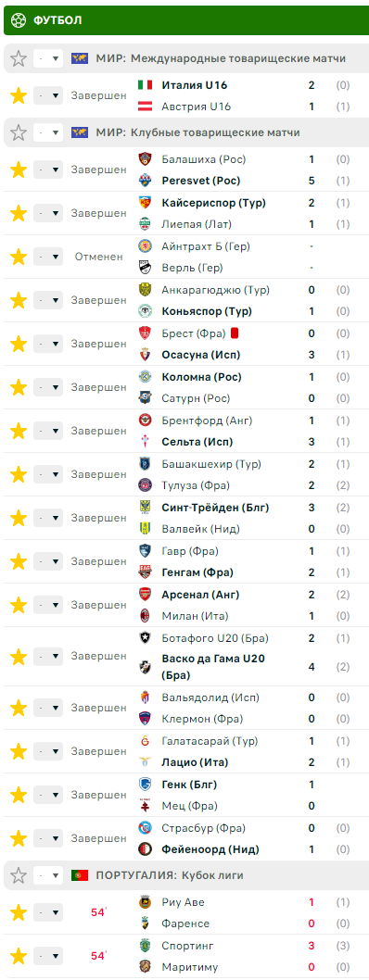Click the football icon in the ФУТБОЛ header
This screenshot has width=369, height=980.
(19, 20)
